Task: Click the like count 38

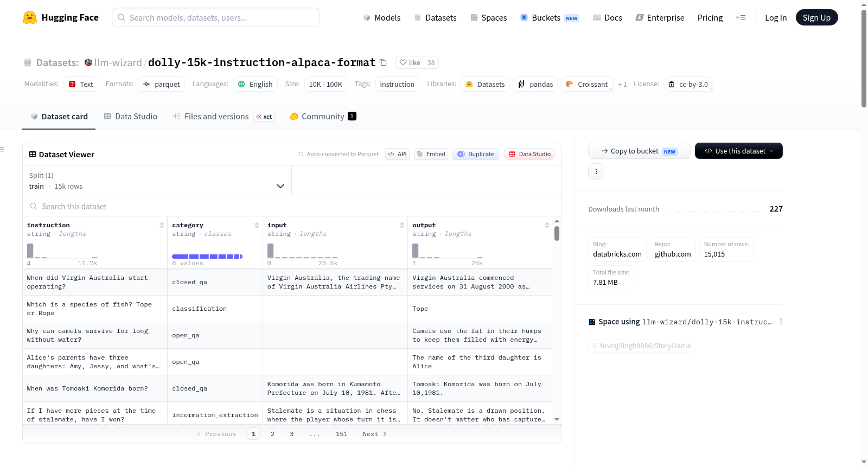Action: [x=431, y=62]
